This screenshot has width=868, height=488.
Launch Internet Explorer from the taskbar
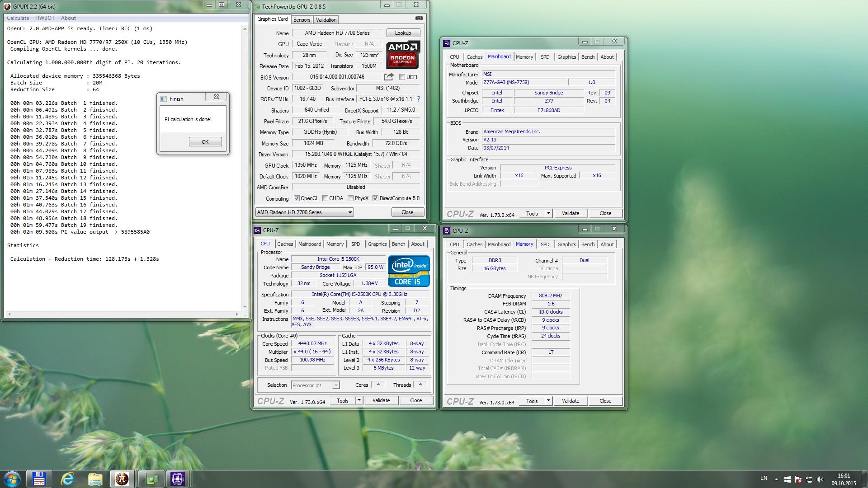coord(67,479)
